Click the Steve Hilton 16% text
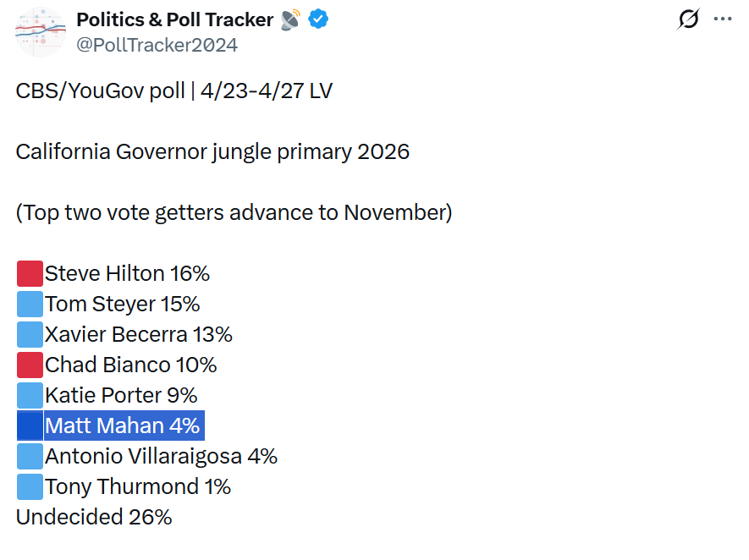The width and height of the screenshot is (749, 560). pyautogui.click(x=127, y=273)
